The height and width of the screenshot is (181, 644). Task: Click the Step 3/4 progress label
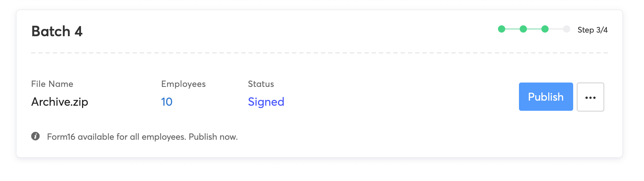[592, 30]
